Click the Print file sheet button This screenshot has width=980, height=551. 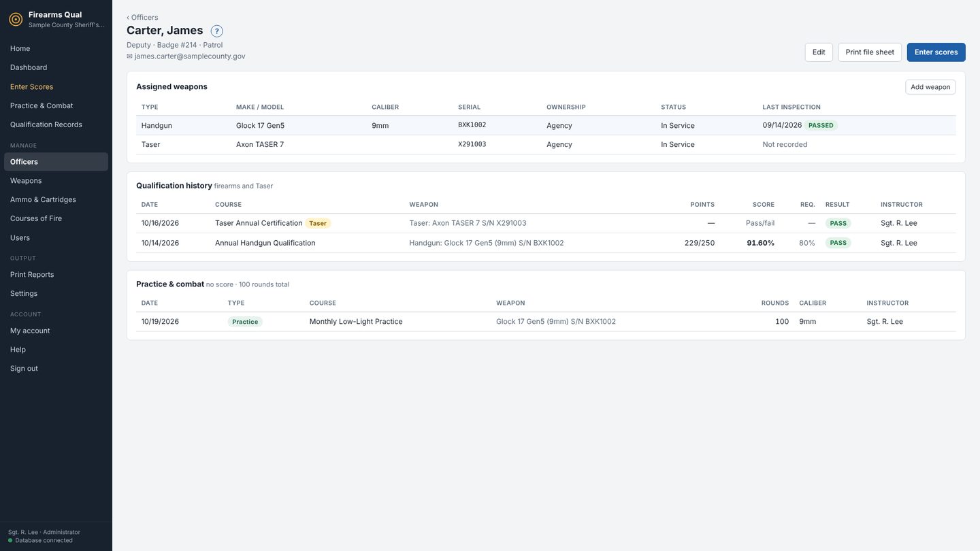[870, 52]
